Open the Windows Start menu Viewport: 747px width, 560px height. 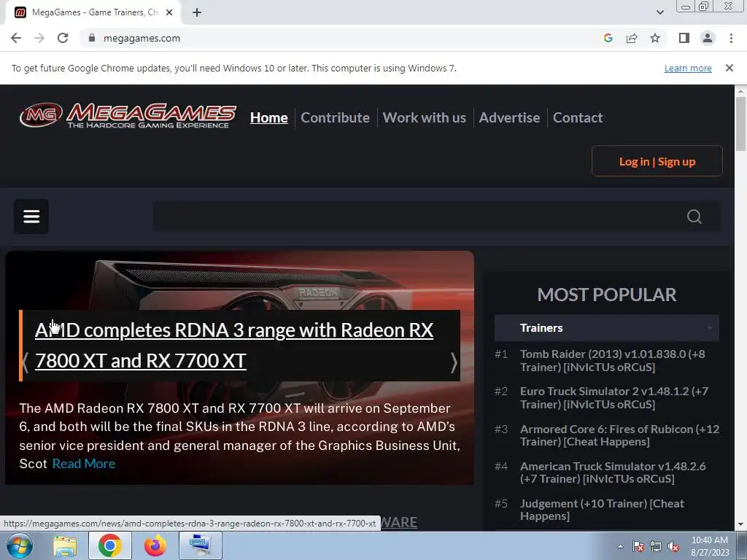tap(19, 545)
